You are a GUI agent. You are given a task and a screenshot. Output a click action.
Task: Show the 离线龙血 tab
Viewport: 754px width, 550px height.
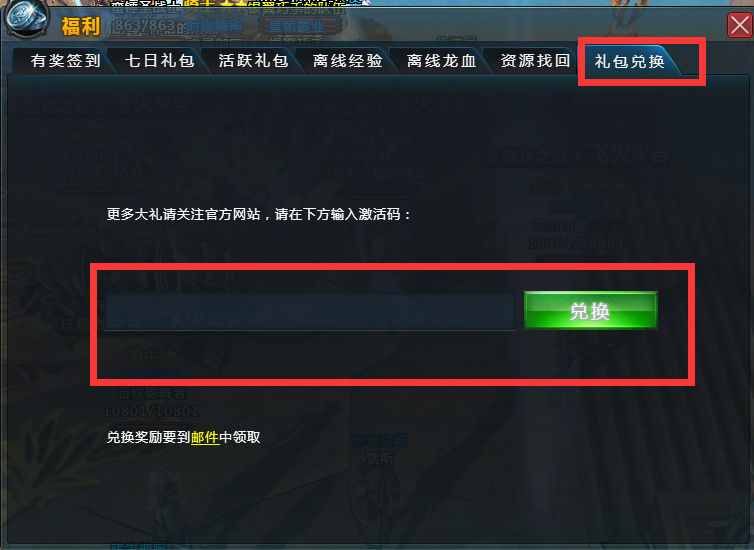coord(441,61)
